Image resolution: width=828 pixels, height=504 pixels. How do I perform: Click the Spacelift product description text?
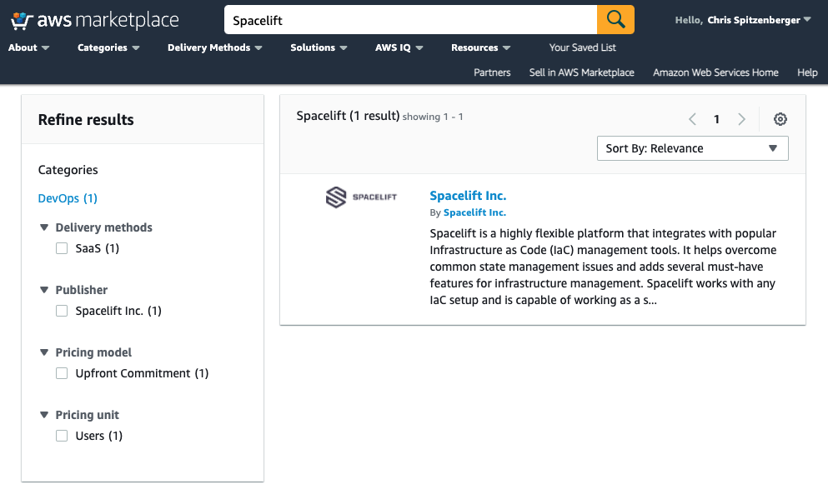[603, 267]
